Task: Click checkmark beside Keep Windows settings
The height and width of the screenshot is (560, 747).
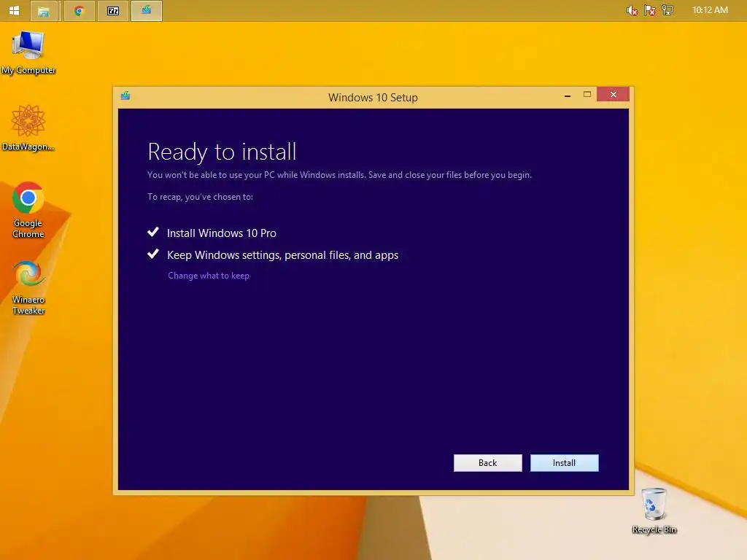Action: [153, 254]
